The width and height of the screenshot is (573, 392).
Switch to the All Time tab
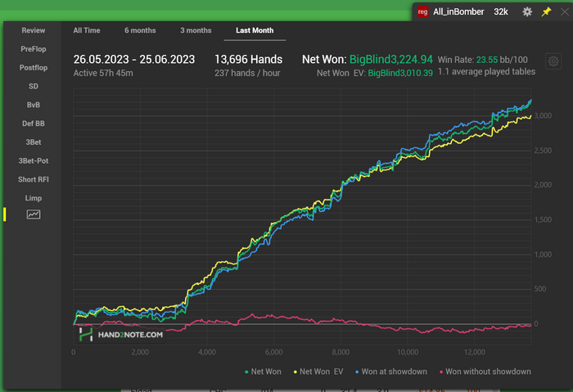tap(87, 30)
